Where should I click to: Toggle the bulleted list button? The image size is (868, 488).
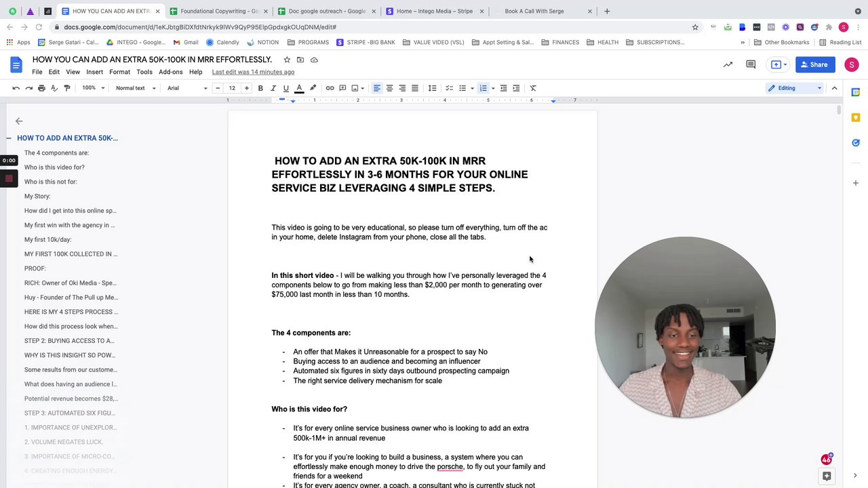point(462,88)
